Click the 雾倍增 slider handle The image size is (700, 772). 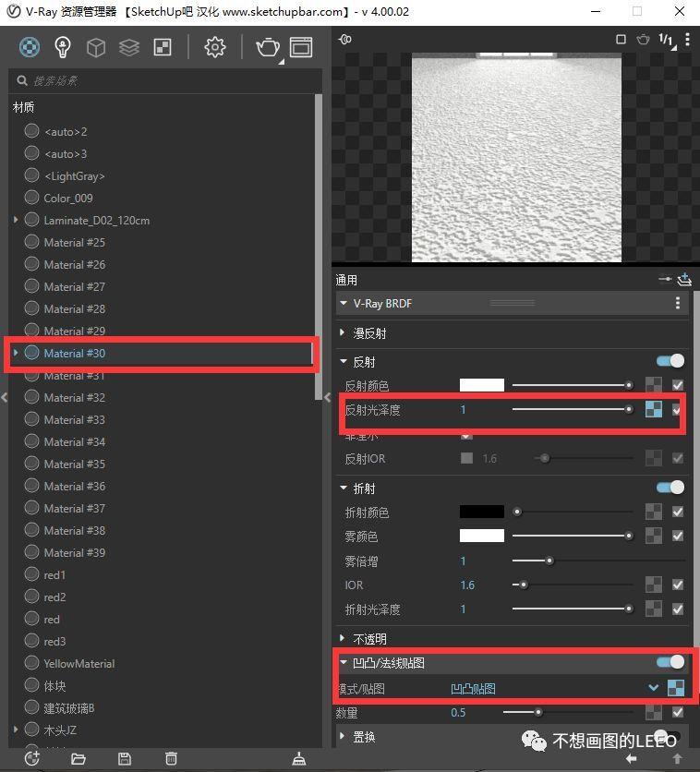click(549, 561)
